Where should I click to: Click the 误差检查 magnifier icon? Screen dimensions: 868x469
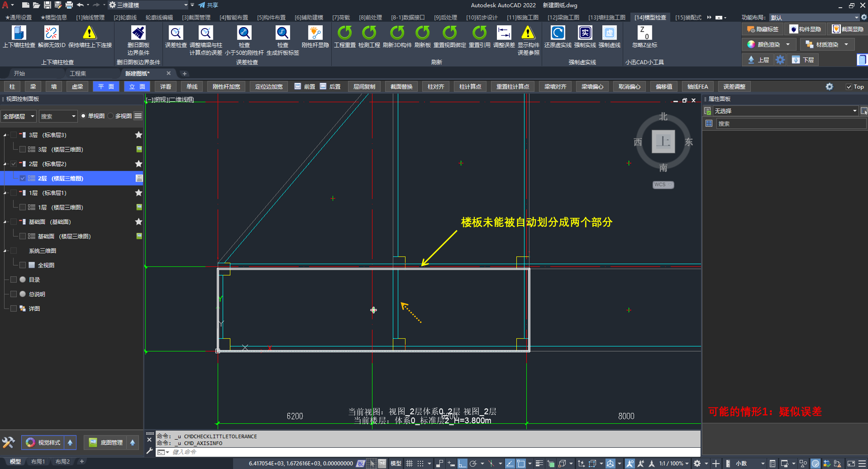pyautogui.click(x=175, y=33)
